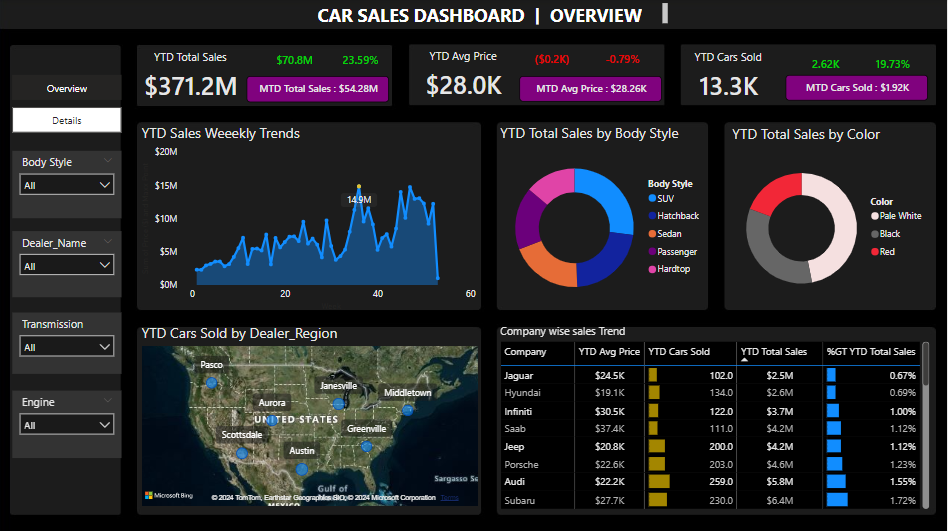The height and width of the screenshot is (531, 948).
Task: Select Red color legend marker
Action: pyautogui.click(x=875, y=252)
